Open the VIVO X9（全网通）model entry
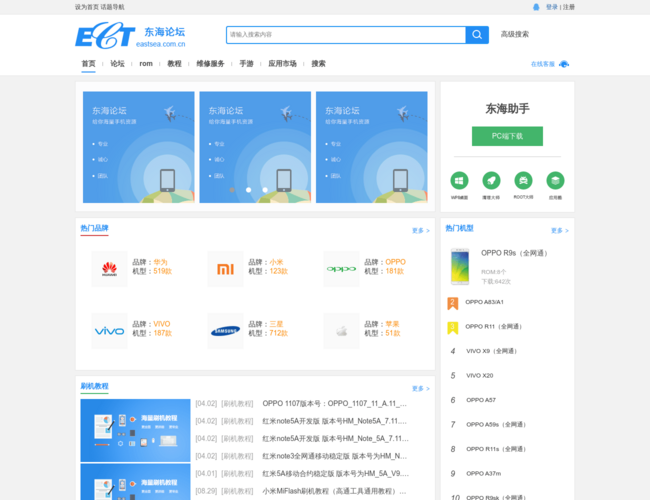The width and height of the screenshot is (650, 500). coord(492,351)
